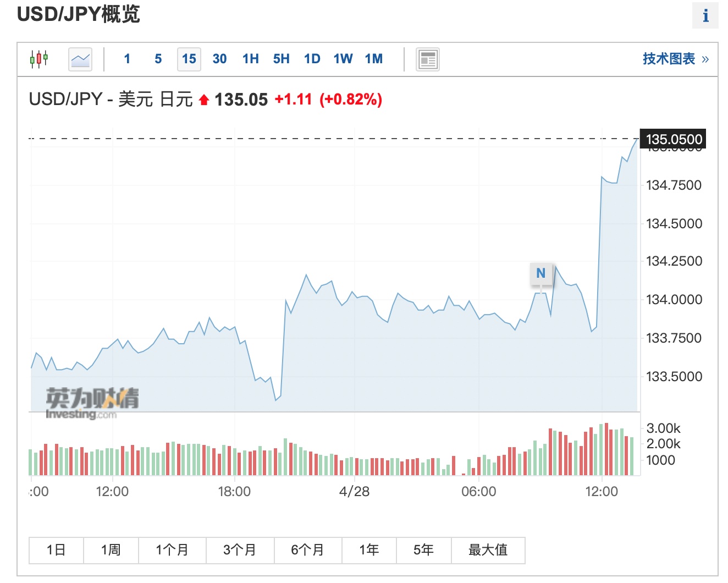Switch to 30 minute interval
Screen dimensions: 728x583
tap(220, 59)
